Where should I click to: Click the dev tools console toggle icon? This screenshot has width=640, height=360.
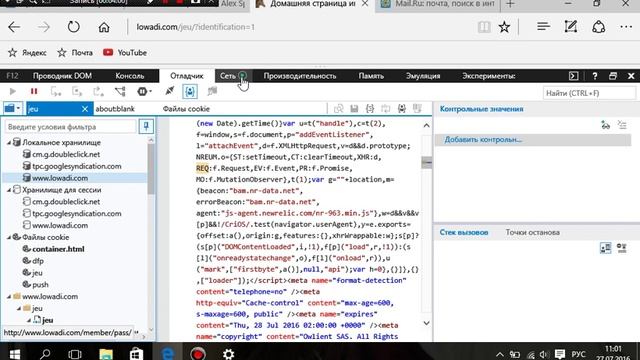[x=573, y=76]
